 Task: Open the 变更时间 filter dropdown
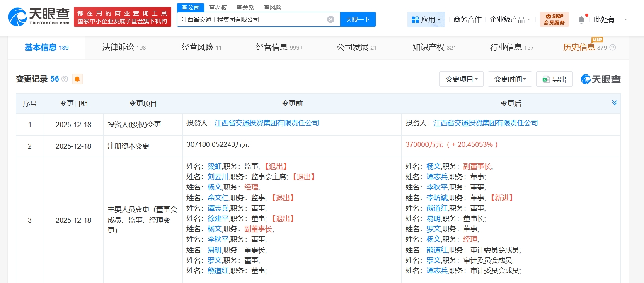pos(510,79)
